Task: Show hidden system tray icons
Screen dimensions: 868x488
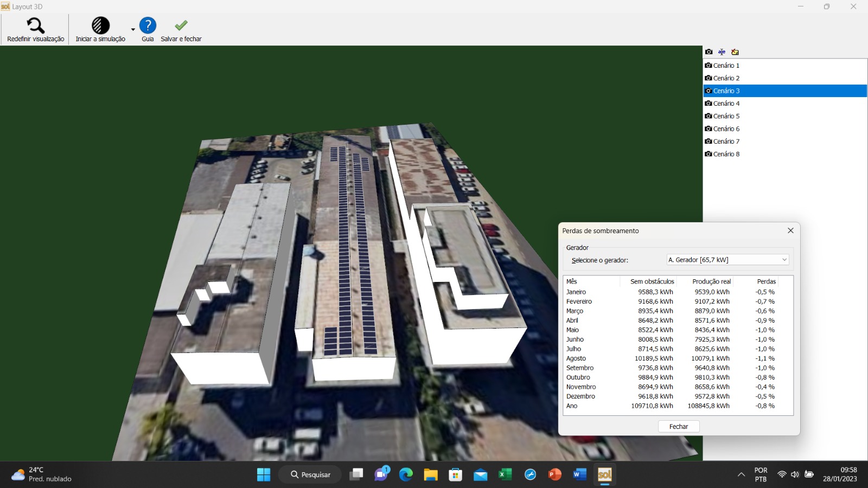Action: point(741,475)
